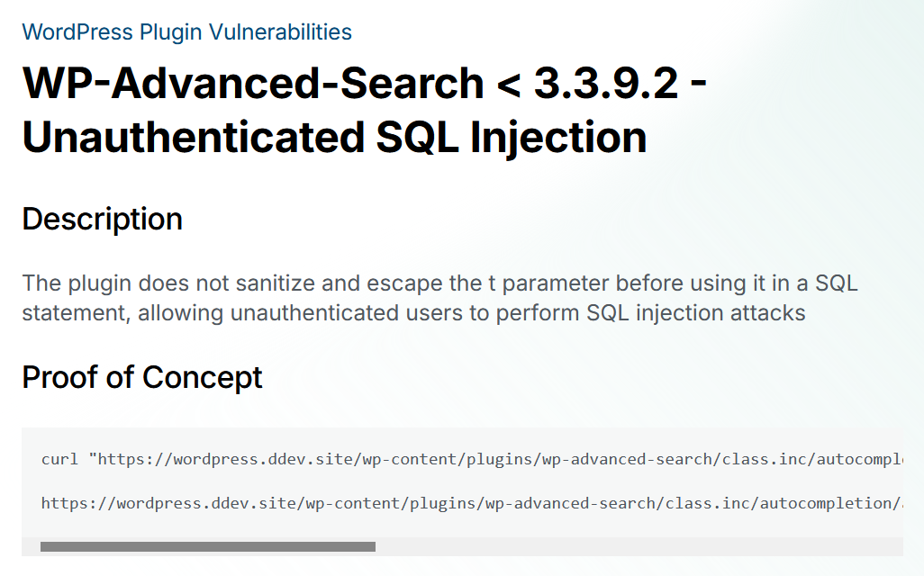
Task: Open the WordPress Plugin Vulnerabilities link
Action: (x=186, y=31)
